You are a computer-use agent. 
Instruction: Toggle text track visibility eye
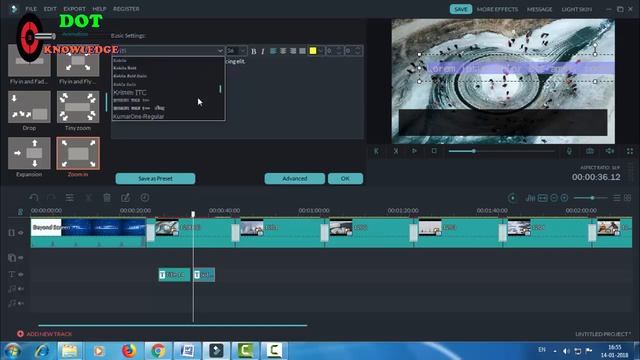(20, 274)
